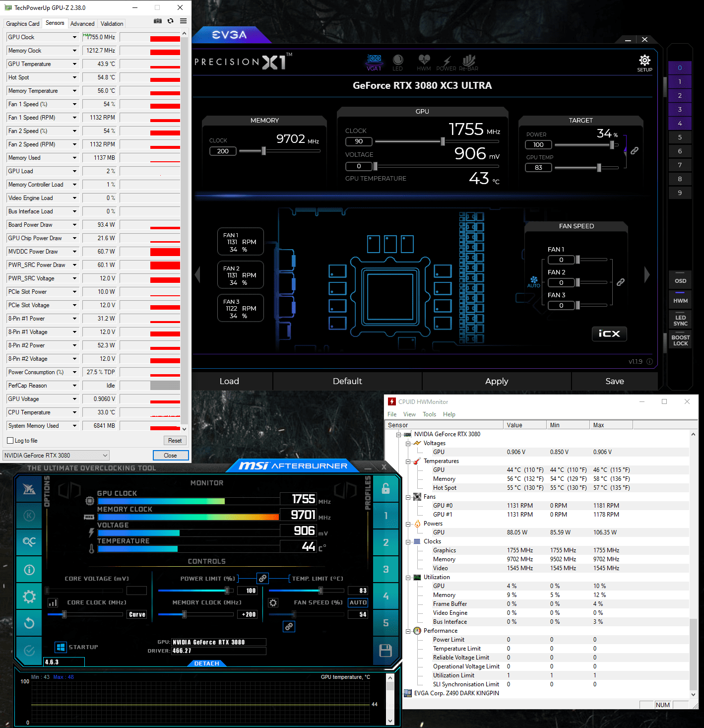This screenshot has height=728, width=704.
Task: Toggle BOOST LOCK in Precision X1 sidebar
Action: point(680,340)
